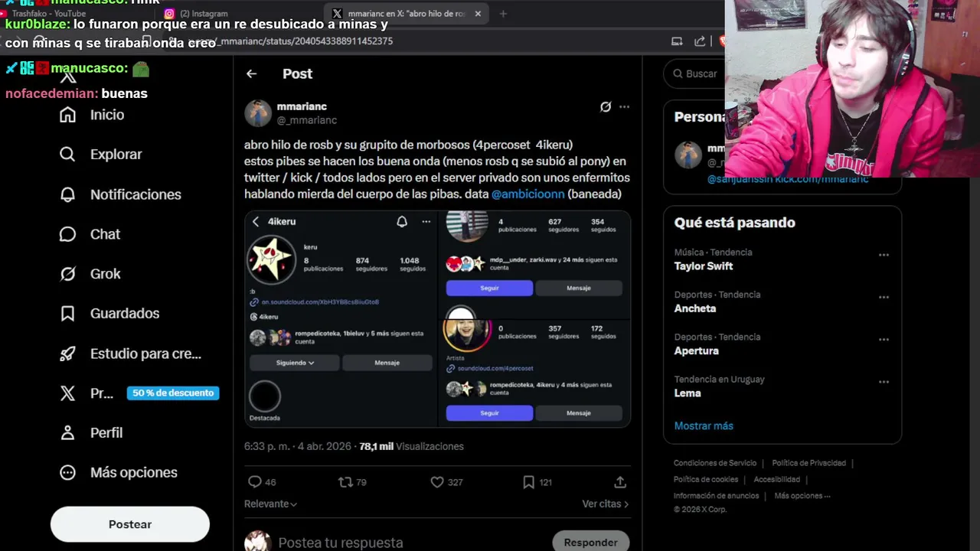The image size is (980, 551).
Task: Like the post with 327 likes
Action: pyautogui.click(x=437, y=482)
